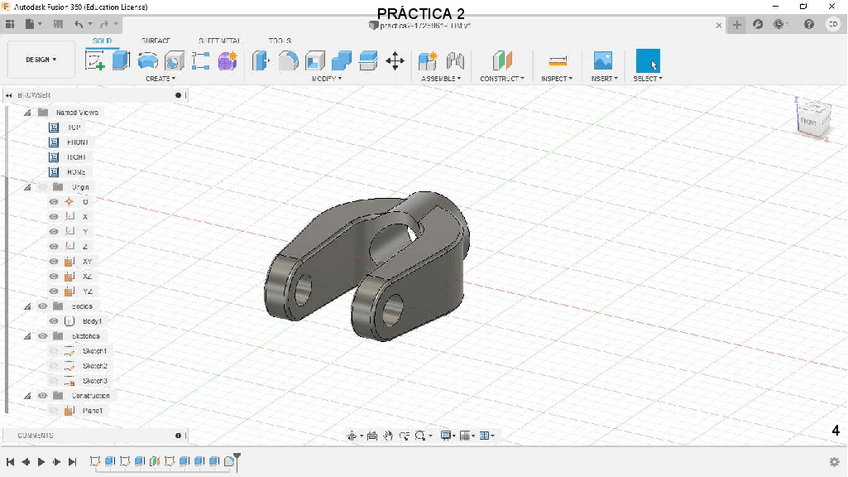Click the Select tool icon

point(648,61)
